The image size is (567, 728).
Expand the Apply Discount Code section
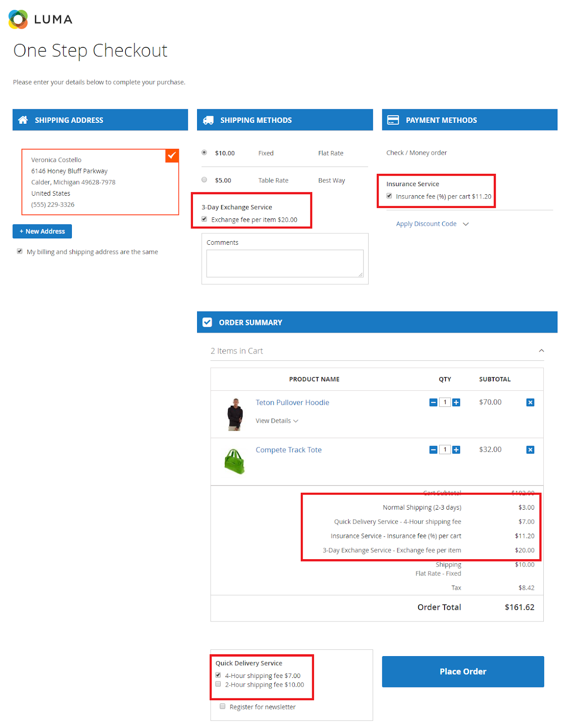point(432,224)
